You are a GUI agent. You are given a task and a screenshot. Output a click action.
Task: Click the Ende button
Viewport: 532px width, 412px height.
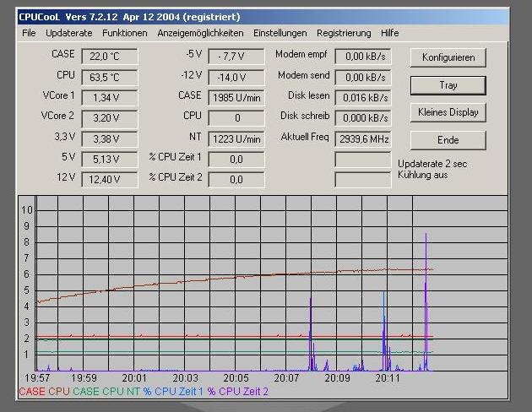coord(448,140)
